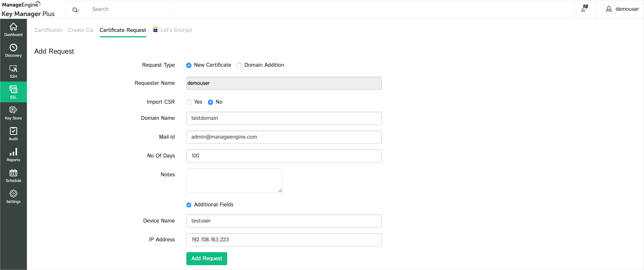Image resolution: width=644 pixels, height=270 pixels.
Task: Click into the Domain Name field
Action: 284,118
